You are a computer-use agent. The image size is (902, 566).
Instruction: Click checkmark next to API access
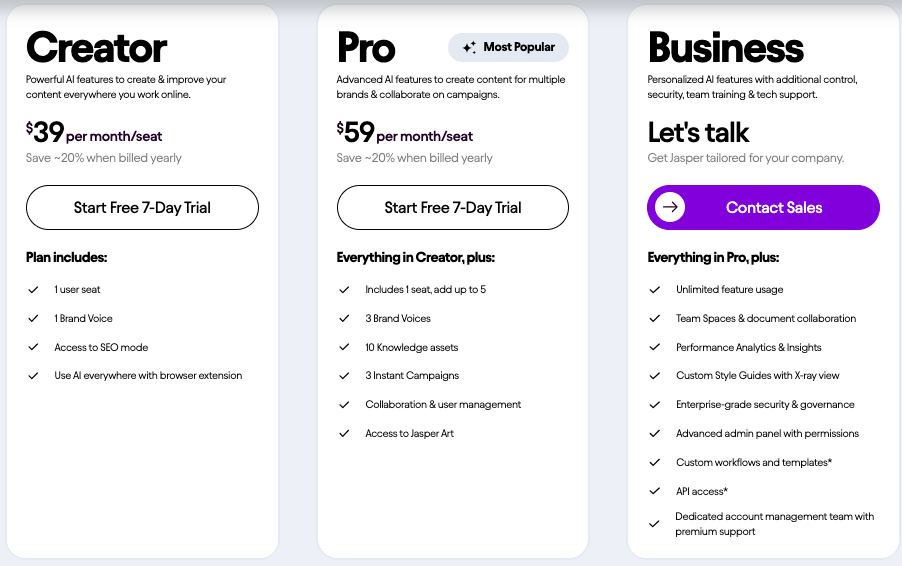click(x=655, y=491)
